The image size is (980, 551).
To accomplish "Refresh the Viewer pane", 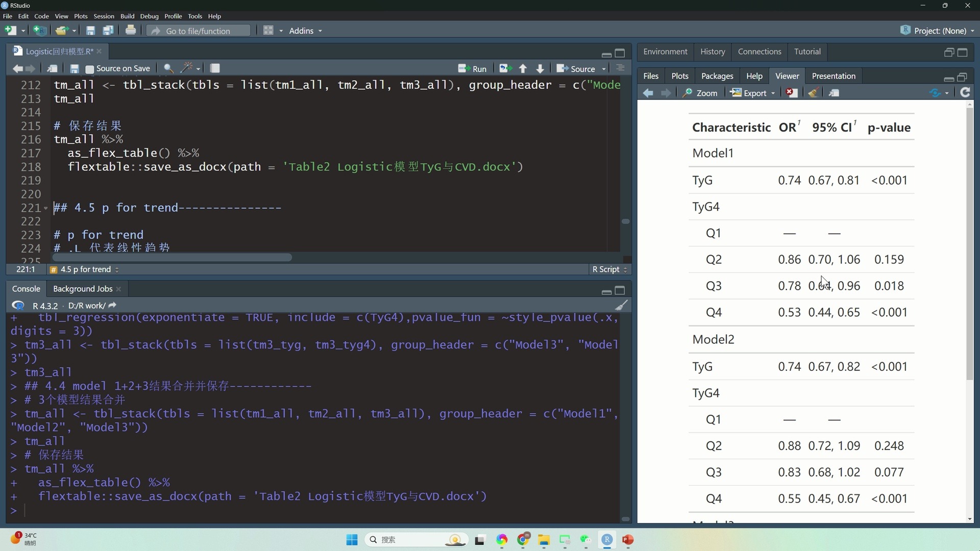I will tap(965, 93).
